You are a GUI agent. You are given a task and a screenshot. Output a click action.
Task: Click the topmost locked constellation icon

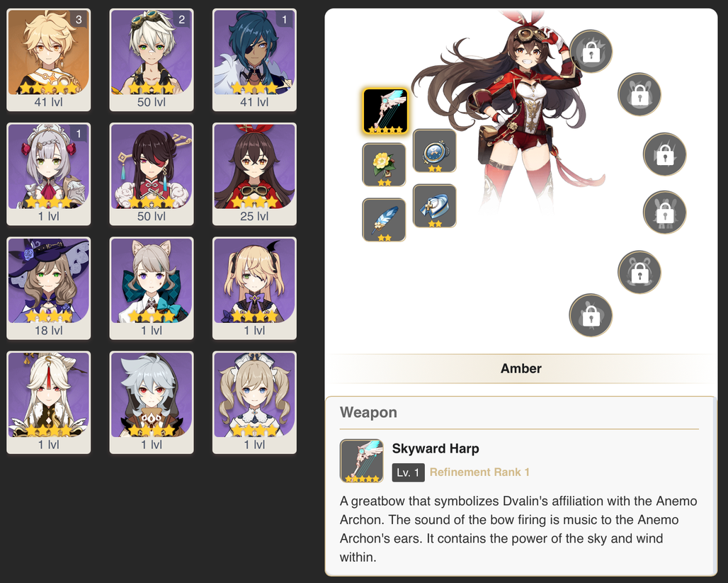591,52
